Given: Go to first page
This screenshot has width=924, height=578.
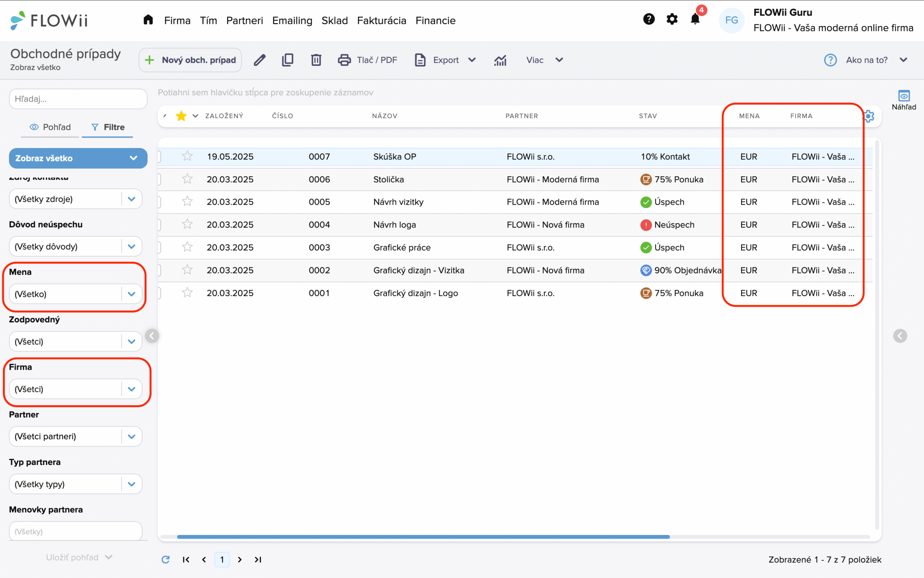Looking at the screenshot, I should (x=186, y=560).
